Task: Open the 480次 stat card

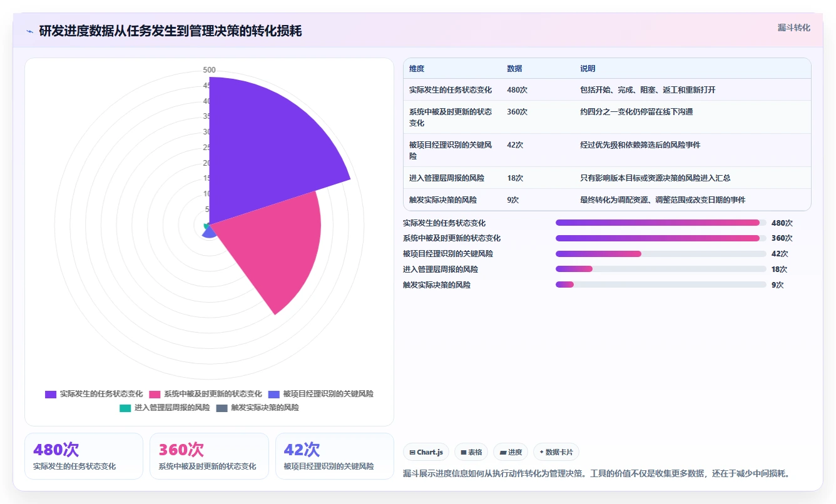Action: tap(84, 456)
